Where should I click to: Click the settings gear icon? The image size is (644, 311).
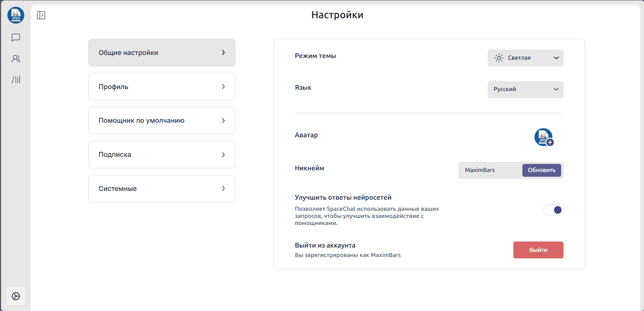click(16, 296)
